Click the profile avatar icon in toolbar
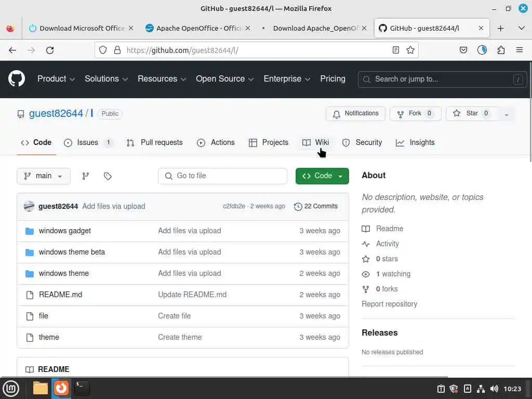The height and width of the screenshot is (399, 532). click(x=482, y=50)
